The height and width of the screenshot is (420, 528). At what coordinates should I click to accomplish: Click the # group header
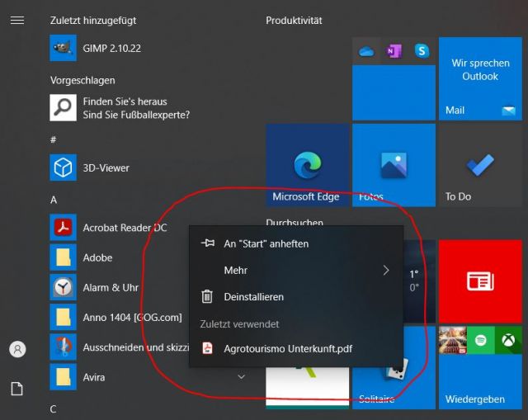(53, 139)
